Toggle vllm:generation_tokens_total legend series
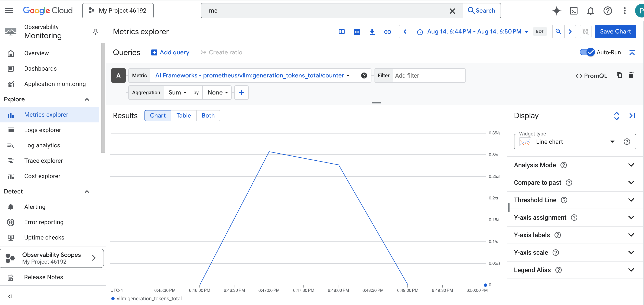 pos(149,298)
